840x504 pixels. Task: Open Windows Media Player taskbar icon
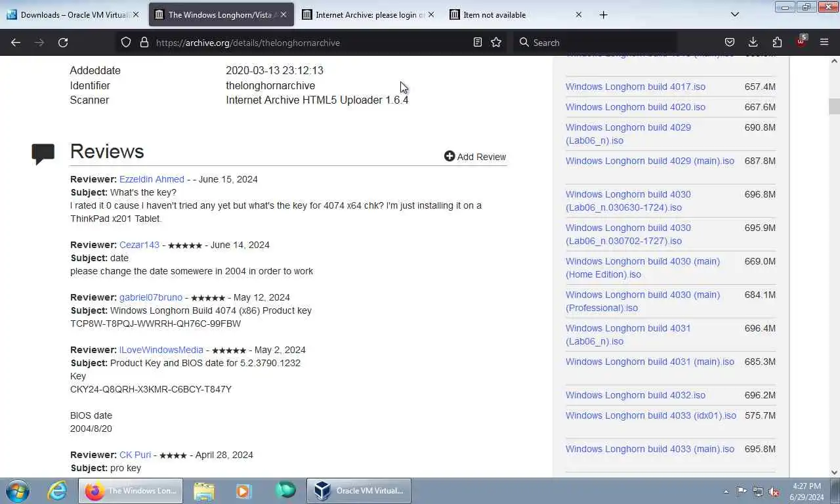click(x=243, y=491)
